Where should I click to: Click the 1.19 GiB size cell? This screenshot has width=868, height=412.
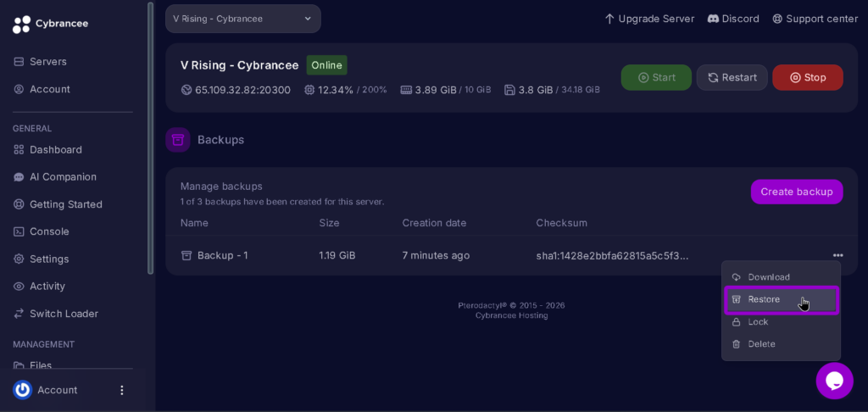(x=337, y=255)
